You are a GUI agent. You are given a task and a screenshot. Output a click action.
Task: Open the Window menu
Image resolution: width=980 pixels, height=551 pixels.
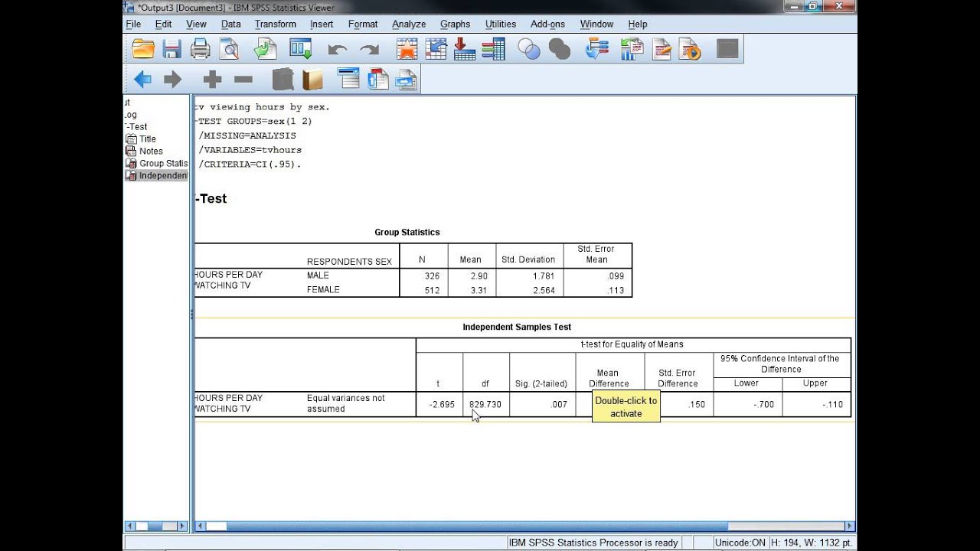click(x=596, y=24)
